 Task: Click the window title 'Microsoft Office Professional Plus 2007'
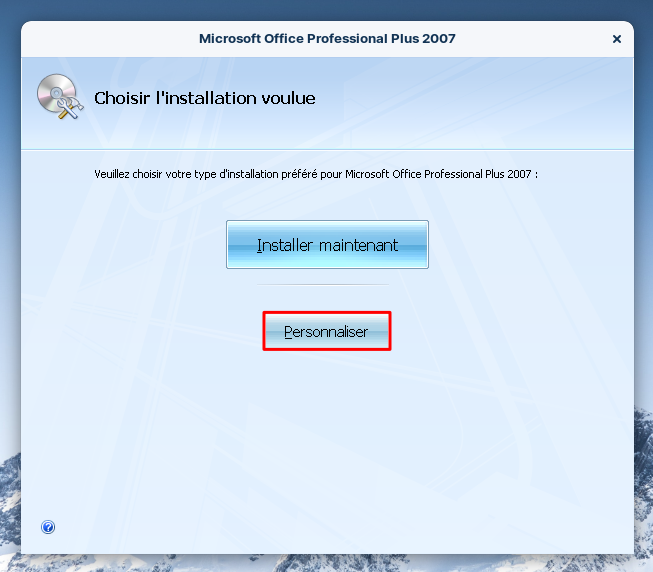pyautogui.click(x=327, y=38)
